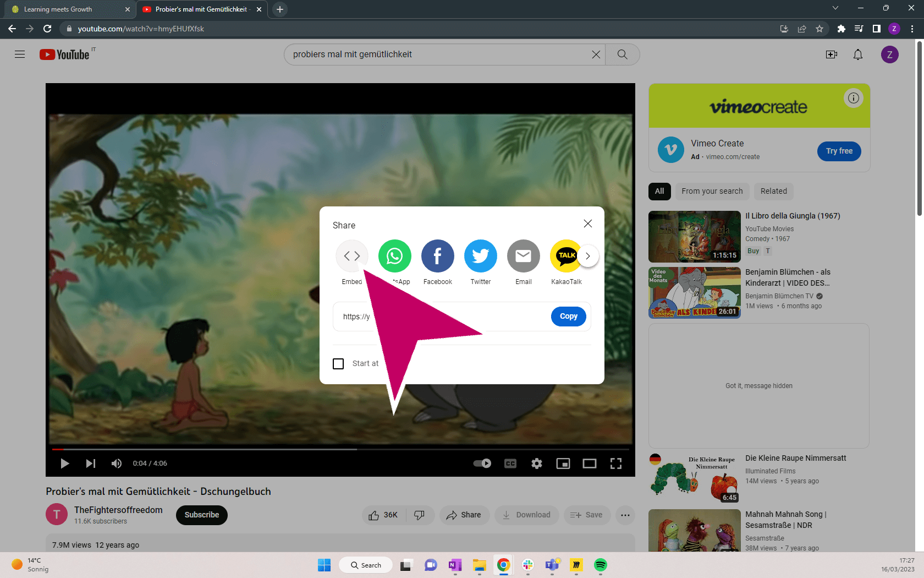Click the Embed share option
Screen dimensions: 924x578
pos(352,256)
